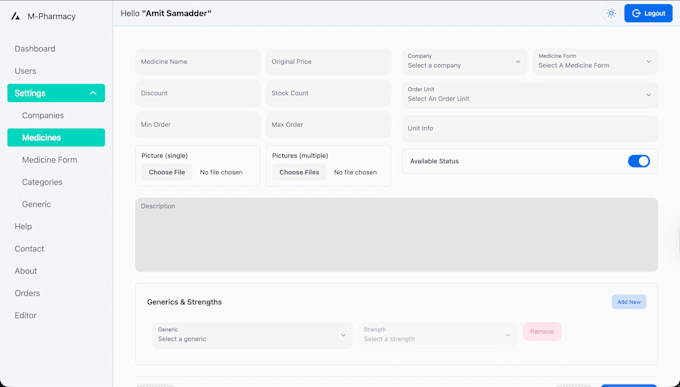Expand the Order Unit dropdown

coord(530,95)
